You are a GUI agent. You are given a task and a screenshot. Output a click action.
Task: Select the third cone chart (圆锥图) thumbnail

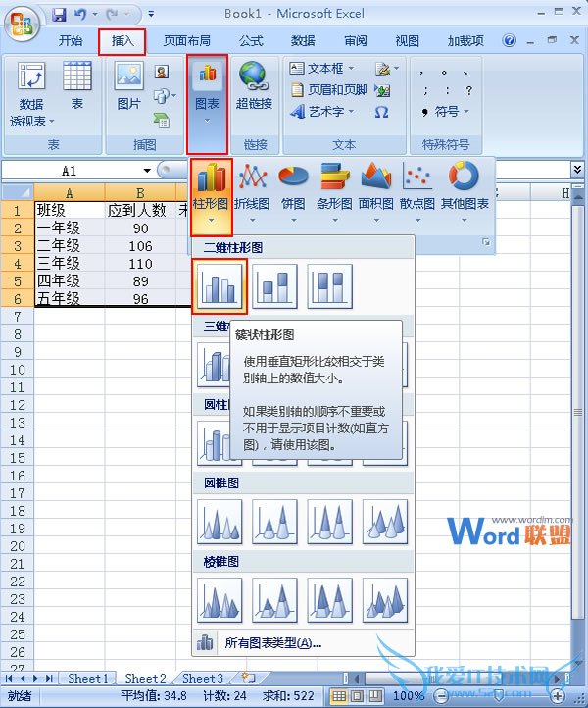[x=329, y=522]
